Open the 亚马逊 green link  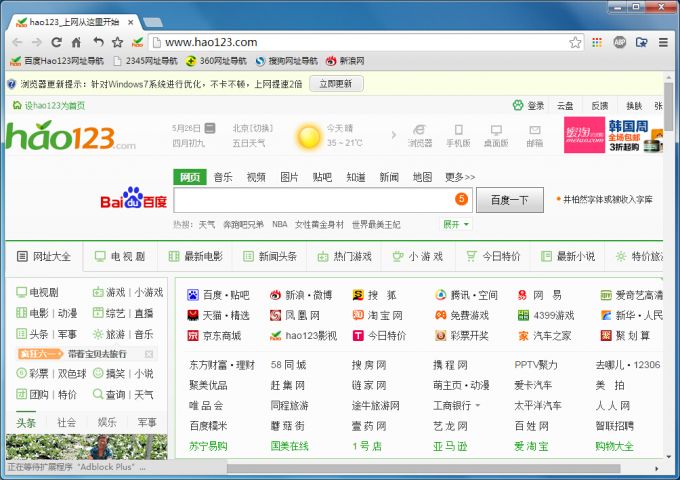tap(450, 446)
